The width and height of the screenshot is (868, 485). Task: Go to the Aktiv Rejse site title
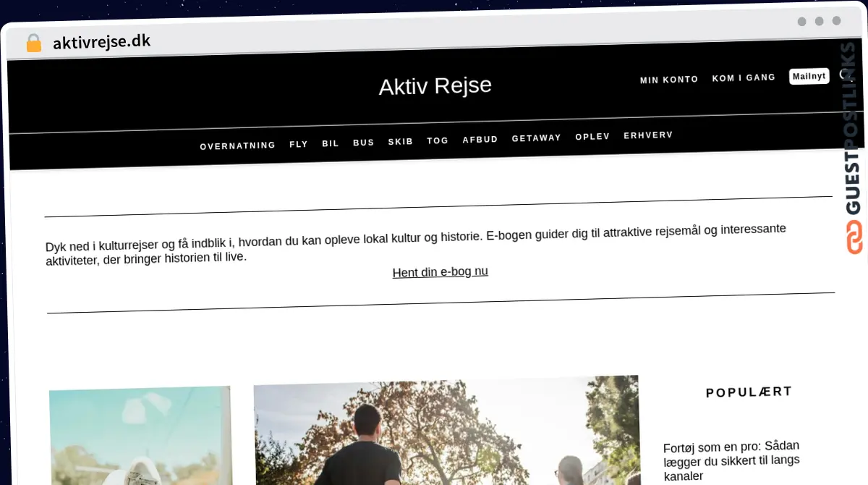435,86
